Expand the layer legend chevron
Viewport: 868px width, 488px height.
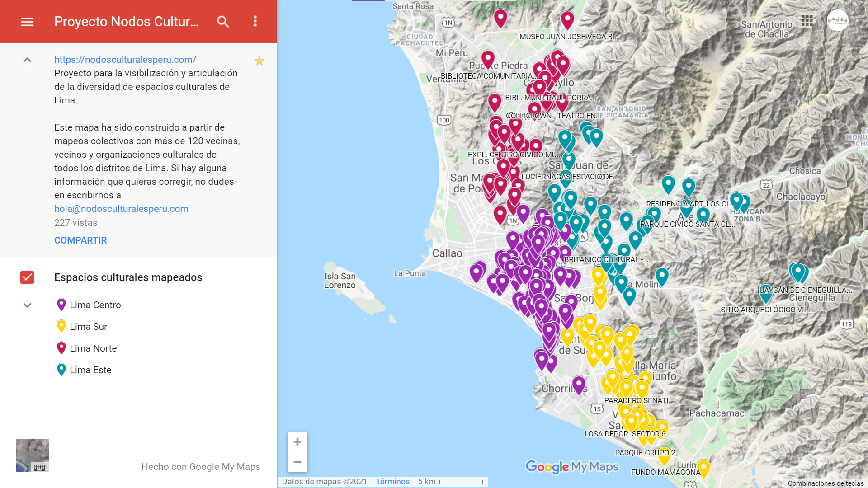click(x=27, y=305)
